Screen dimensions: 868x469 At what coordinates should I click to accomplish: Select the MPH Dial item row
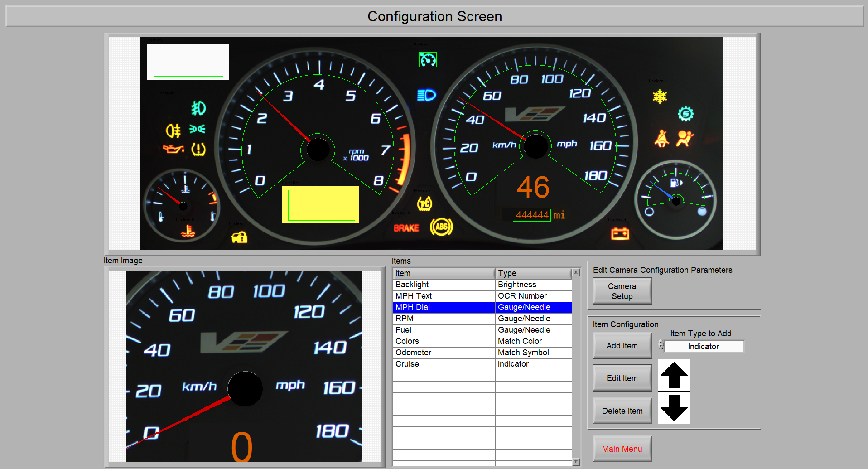482,307
